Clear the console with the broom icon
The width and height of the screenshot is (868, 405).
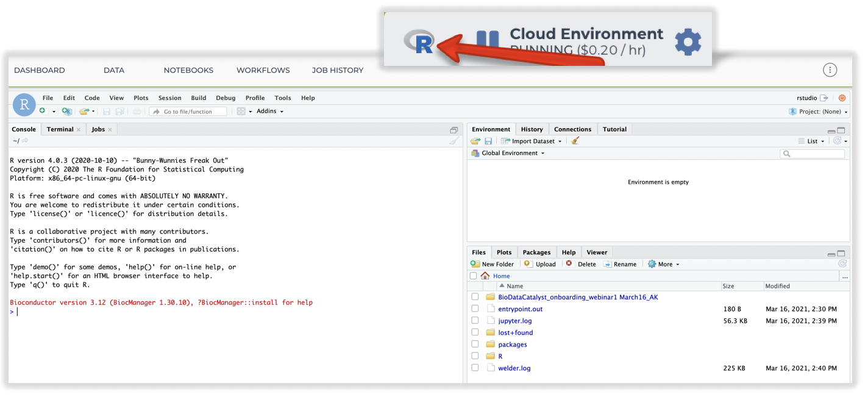click(x=454, y=141)
